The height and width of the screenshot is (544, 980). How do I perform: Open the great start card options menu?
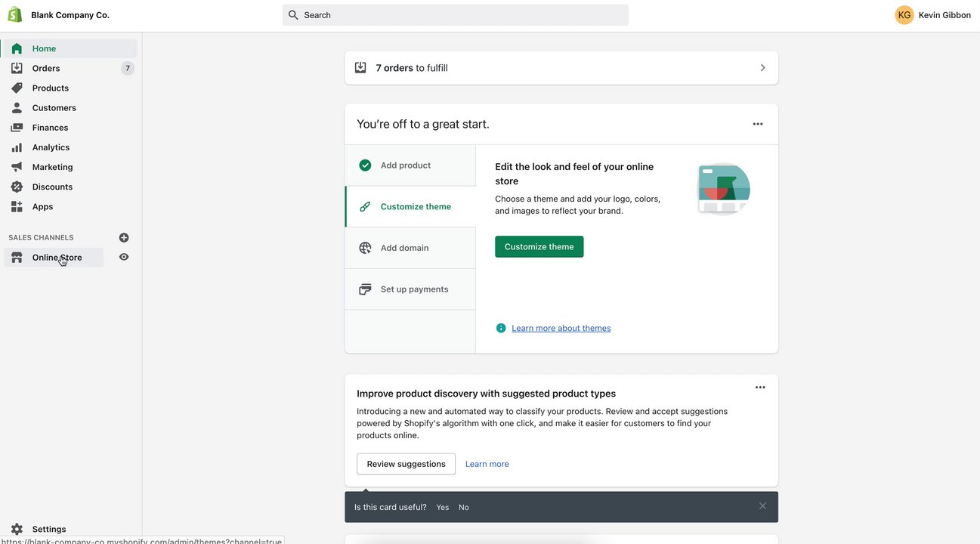point(758,124)
